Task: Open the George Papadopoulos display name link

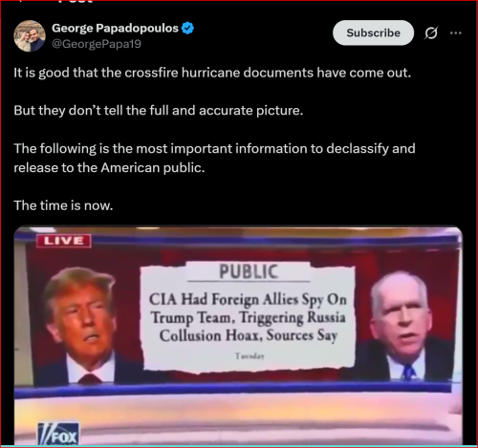Action: pos(115,28)
